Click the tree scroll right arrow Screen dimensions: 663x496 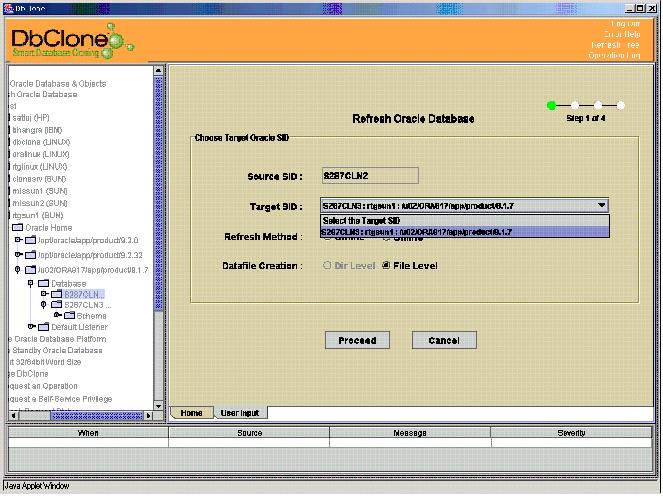[x=148, y=416]
